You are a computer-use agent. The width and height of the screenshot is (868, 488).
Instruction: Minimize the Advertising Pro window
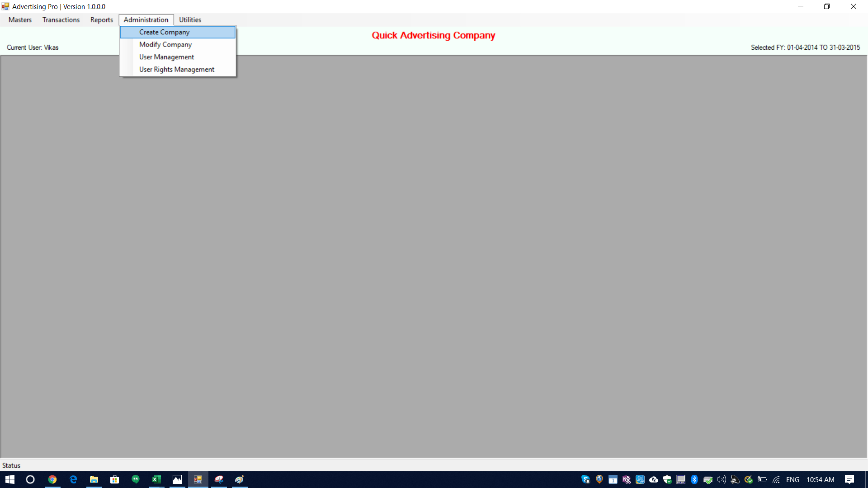[801, 6]
